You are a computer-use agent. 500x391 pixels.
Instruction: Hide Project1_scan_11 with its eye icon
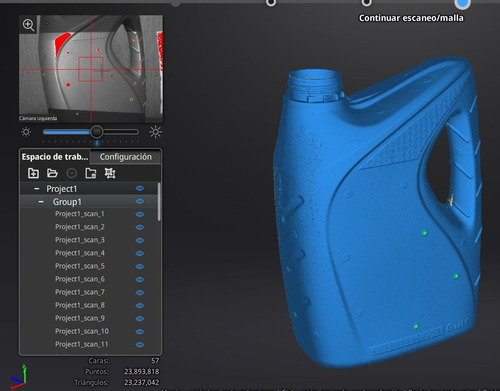click(x=140, y=345)
